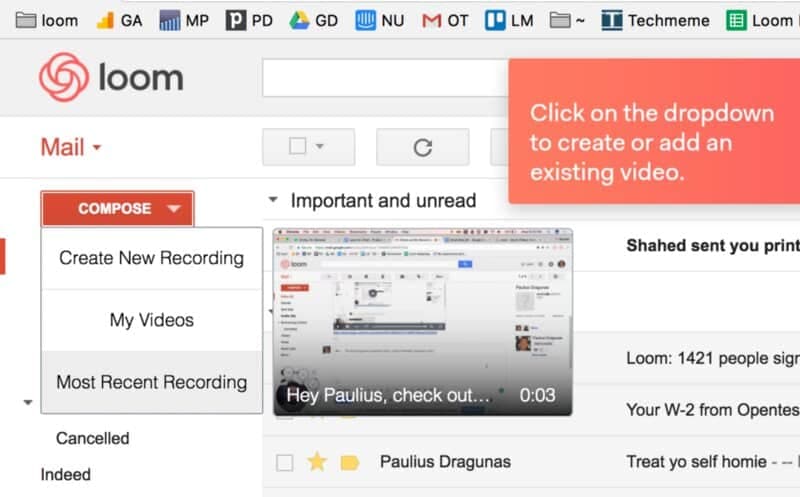Choose My Videos from the menu
The height and width of the screenshot is (497, 800).
(151, 320)
